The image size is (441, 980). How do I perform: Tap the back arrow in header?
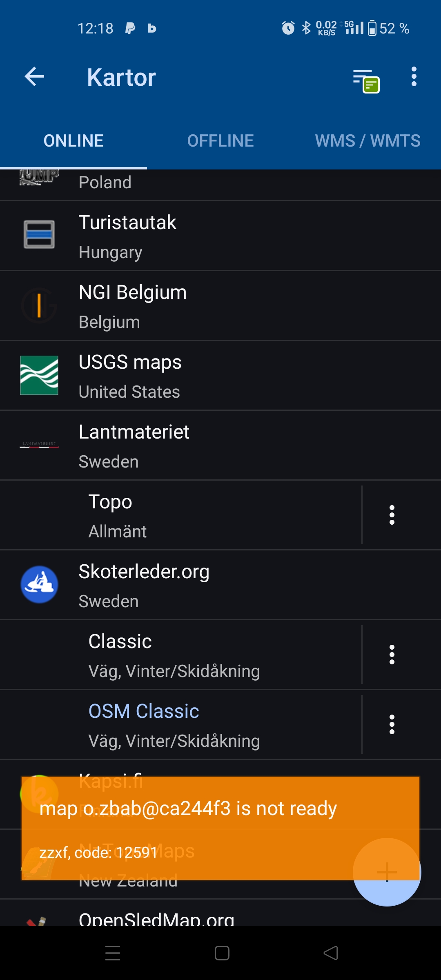(x=34, y=77)
